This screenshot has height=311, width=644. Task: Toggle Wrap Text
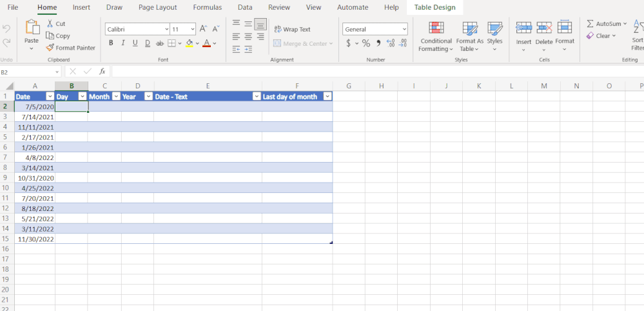point(292,29)
